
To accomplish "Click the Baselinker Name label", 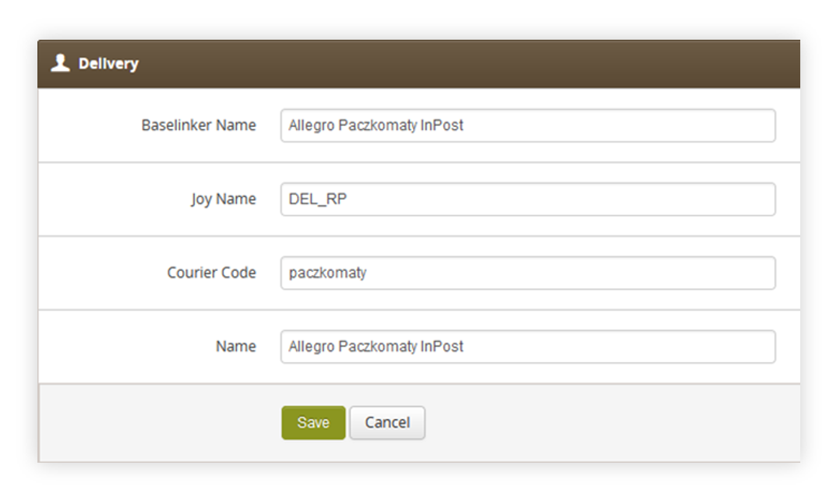I will (x=199, y=125).
